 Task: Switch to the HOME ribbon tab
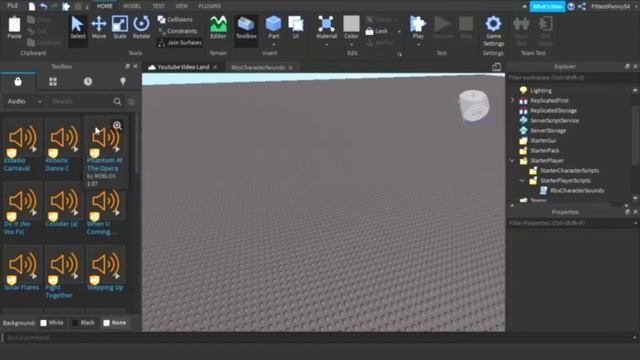[x=104, y=6]
